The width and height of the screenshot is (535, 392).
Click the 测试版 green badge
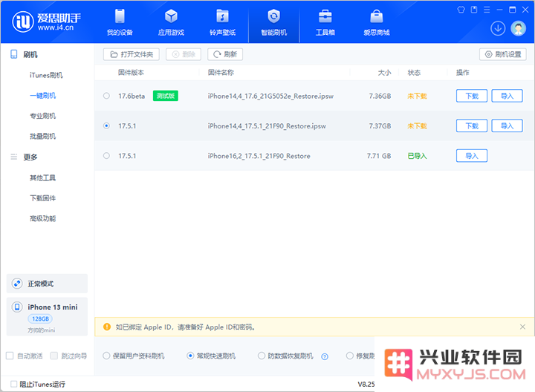pyautogui.click(x=166, y=96)
